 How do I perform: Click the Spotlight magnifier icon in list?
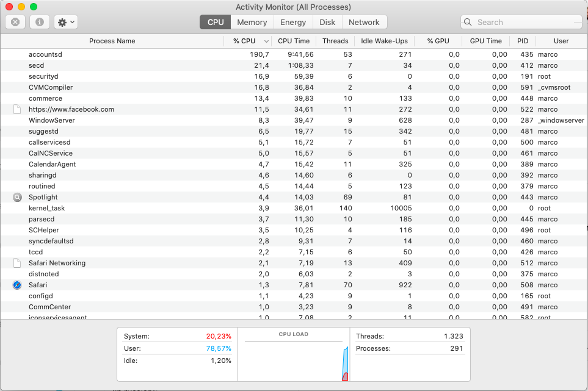pos(17,198)
